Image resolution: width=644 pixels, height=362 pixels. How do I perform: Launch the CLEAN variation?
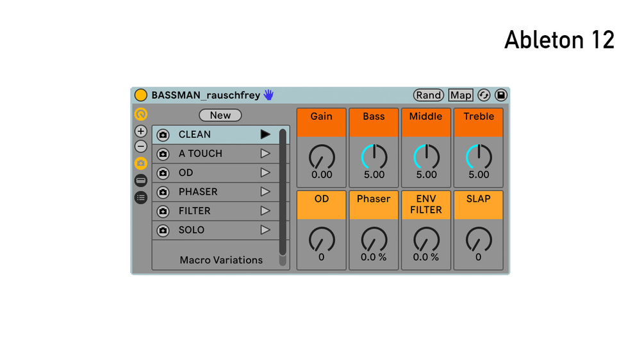(x=265, y=134)
